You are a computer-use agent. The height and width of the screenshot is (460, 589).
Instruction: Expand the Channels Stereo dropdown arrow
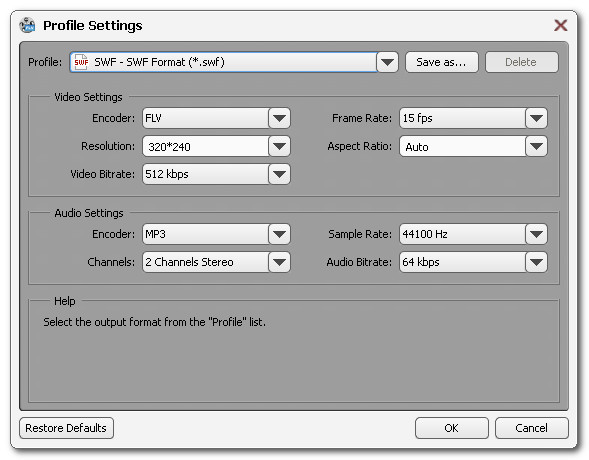pos(279,262)
